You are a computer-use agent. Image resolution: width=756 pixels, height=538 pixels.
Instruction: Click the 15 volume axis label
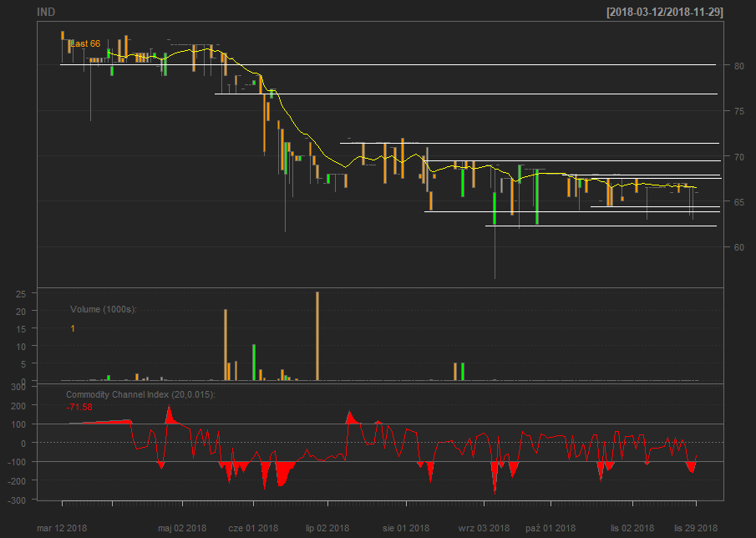(x=20, y=329)
